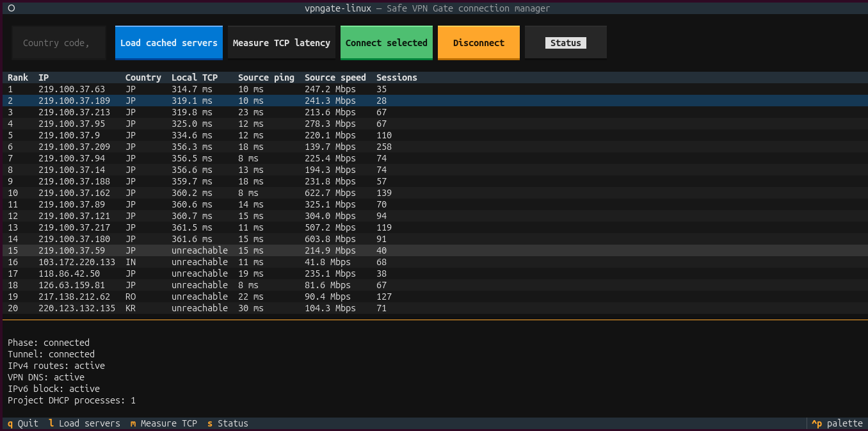Click the Status button

point(566,43)
